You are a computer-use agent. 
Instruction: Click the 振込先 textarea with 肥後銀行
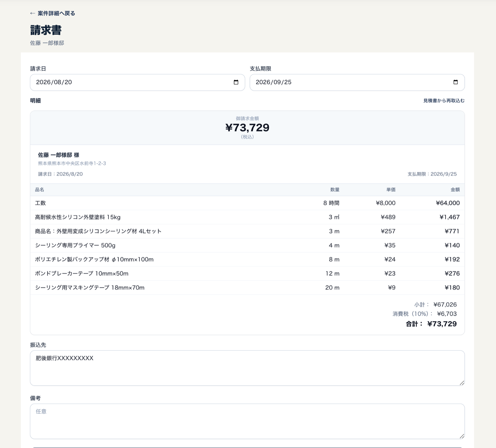(x=247, y=368)
